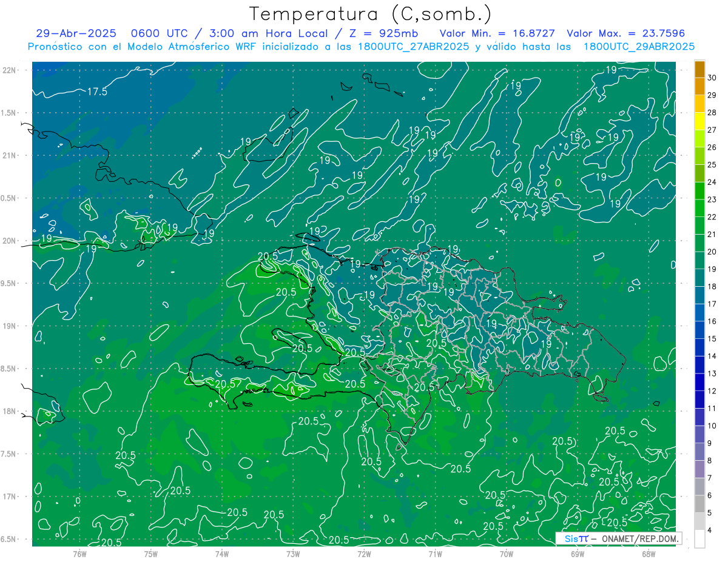The image size is (728, 562).
Task: Click the "21N" latitude axis label
Action: coord(10,155)
